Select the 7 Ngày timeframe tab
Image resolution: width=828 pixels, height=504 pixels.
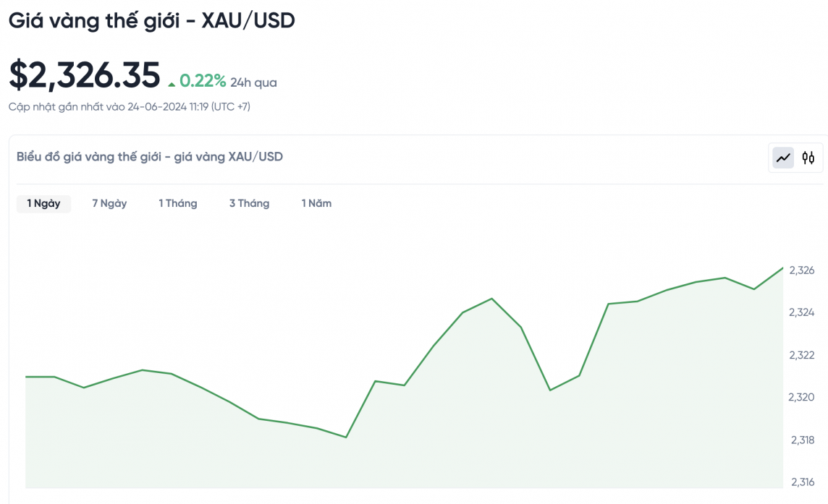pyautogui.click(x=109, y=203)
